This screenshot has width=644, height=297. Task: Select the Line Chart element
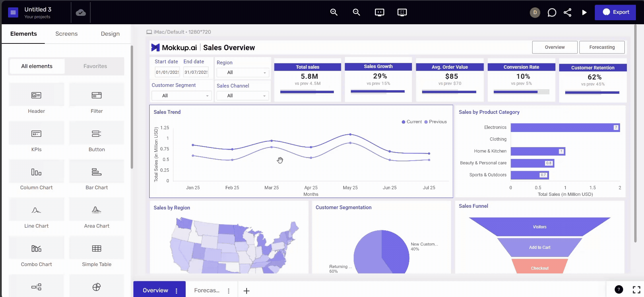(36, 214)
